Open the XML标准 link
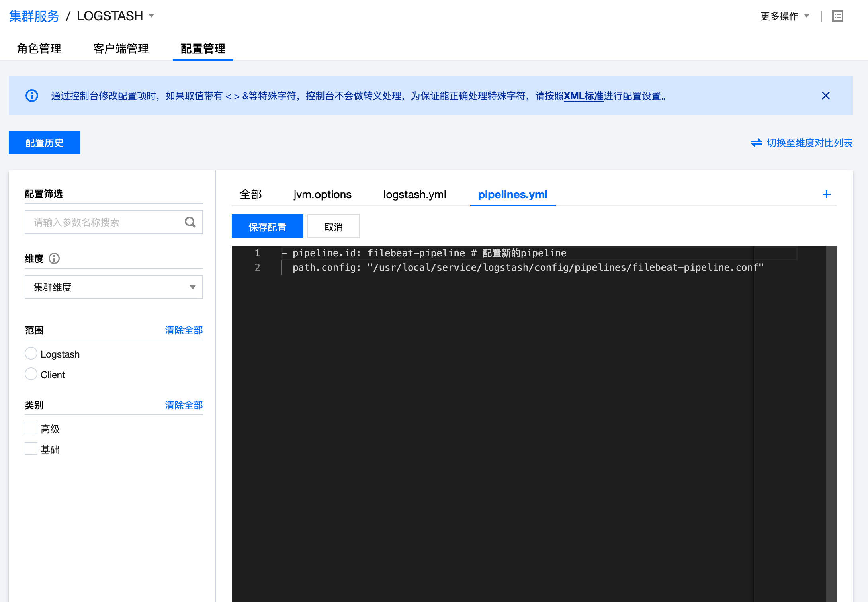 (x=583, y=96)
